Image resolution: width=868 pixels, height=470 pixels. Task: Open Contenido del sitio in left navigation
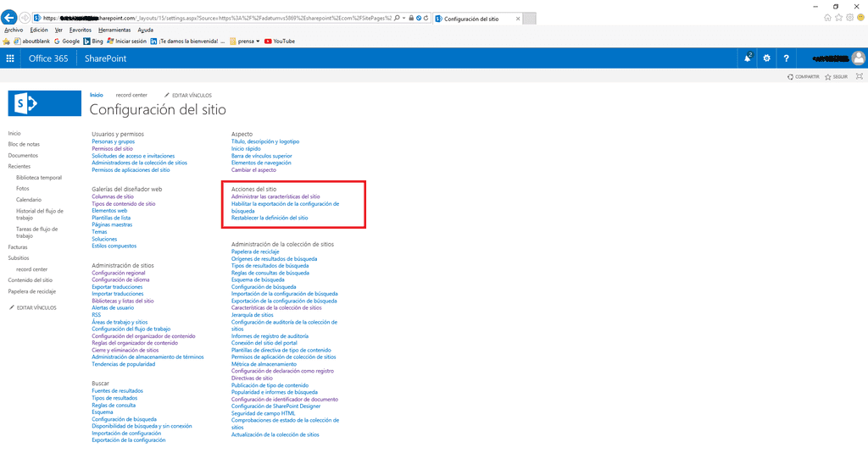(x=30, y=280)
